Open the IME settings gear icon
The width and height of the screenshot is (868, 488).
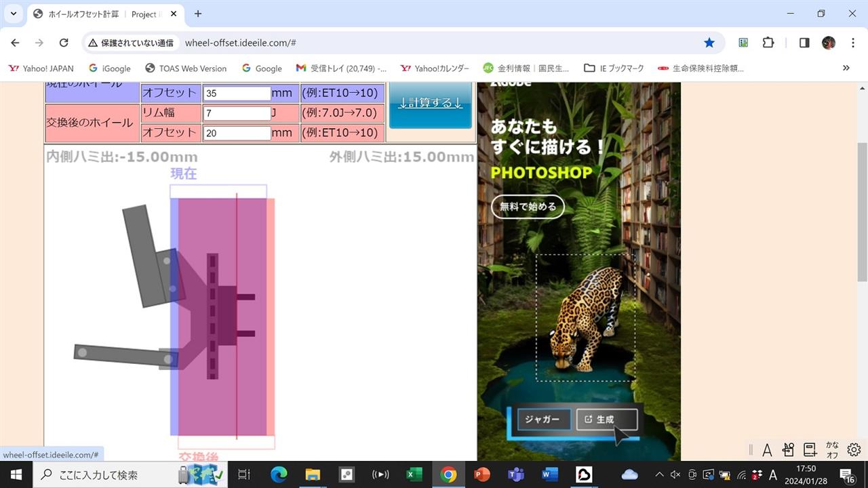click(x=854, y=449)
